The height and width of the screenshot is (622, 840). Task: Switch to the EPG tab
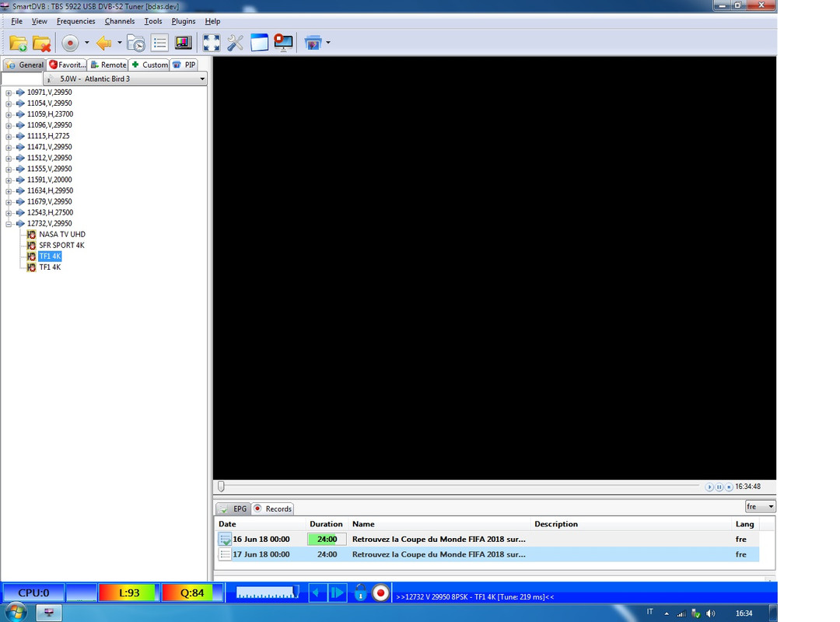coord(233,509)
